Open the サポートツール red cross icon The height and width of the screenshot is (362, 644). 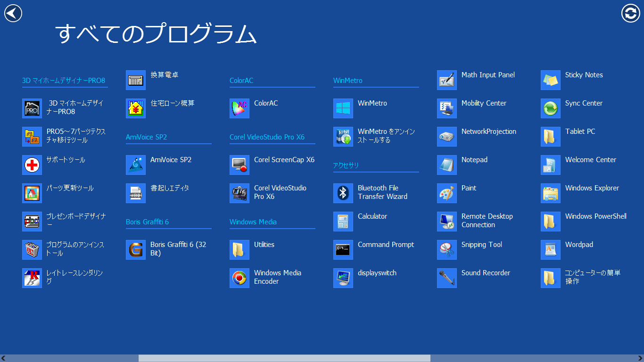point(32,165)
